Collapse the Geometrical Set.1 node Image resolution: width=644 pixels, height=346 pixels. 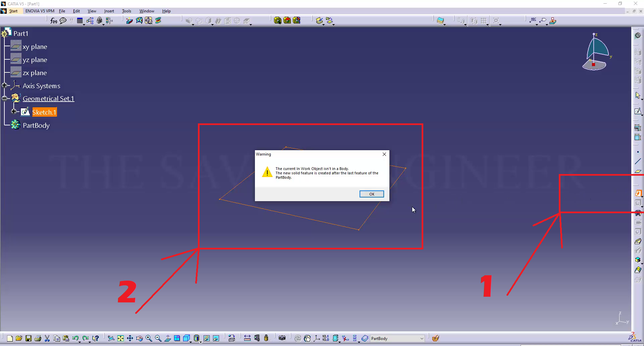coord(4,98)
